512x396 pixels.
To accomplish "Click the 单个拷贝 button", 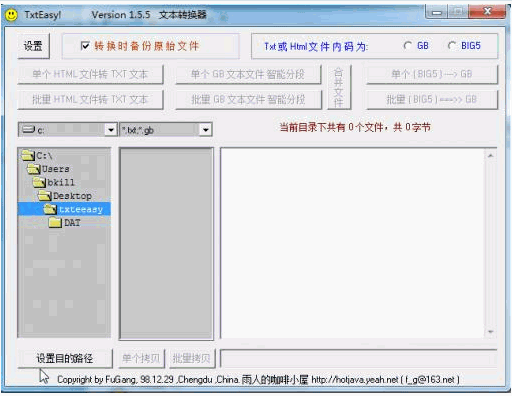I will tap(141, 358).
